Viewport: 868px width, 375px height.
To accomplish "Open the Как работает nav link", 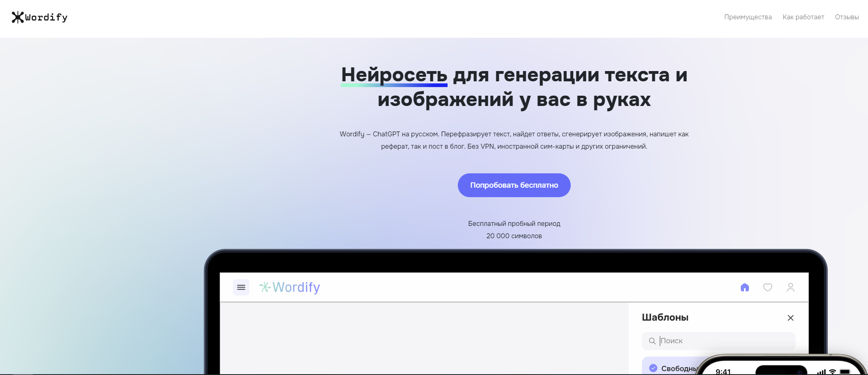I will [803, 17].
